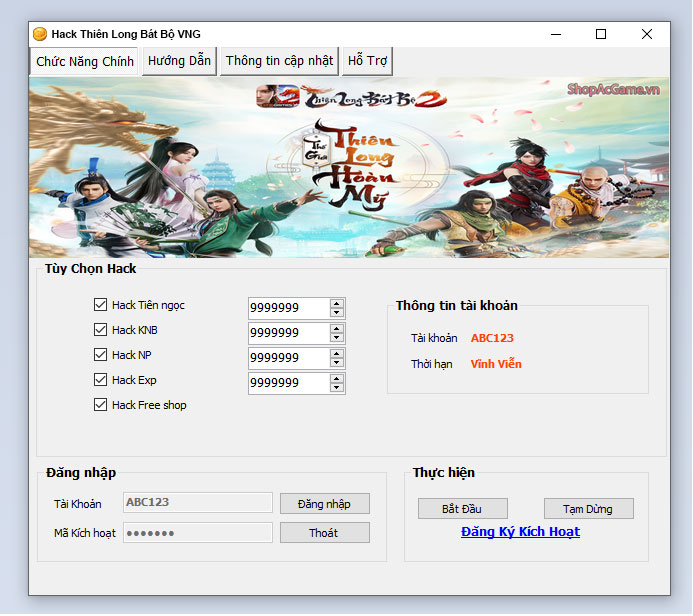The height and width of the screenshot is (616, 693).
Task: Focus the Hack KNB number field
Action: (289, 333)
